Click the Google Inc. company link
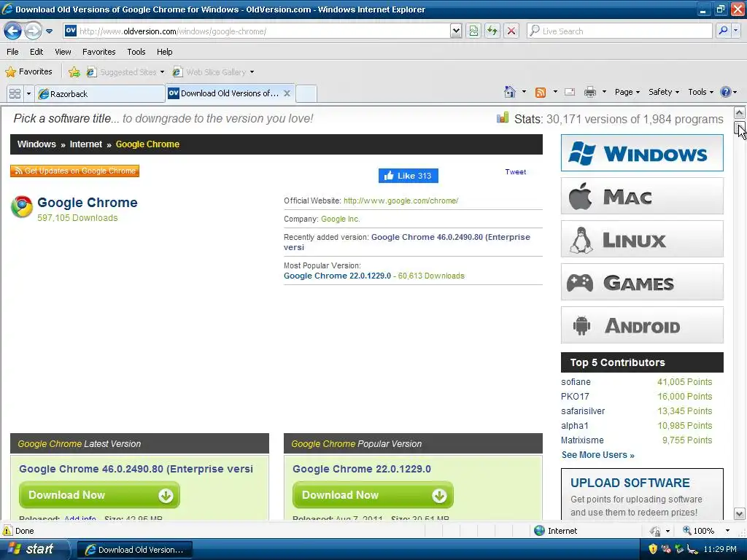747x560 pixels. (x=340, y=219)
